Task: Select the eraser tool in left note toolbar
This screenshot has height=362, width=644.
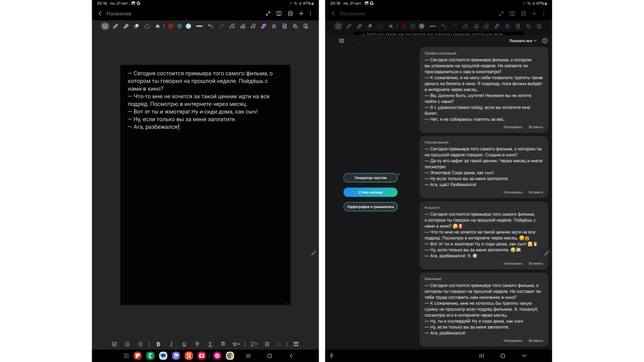Action: (136, 26)
